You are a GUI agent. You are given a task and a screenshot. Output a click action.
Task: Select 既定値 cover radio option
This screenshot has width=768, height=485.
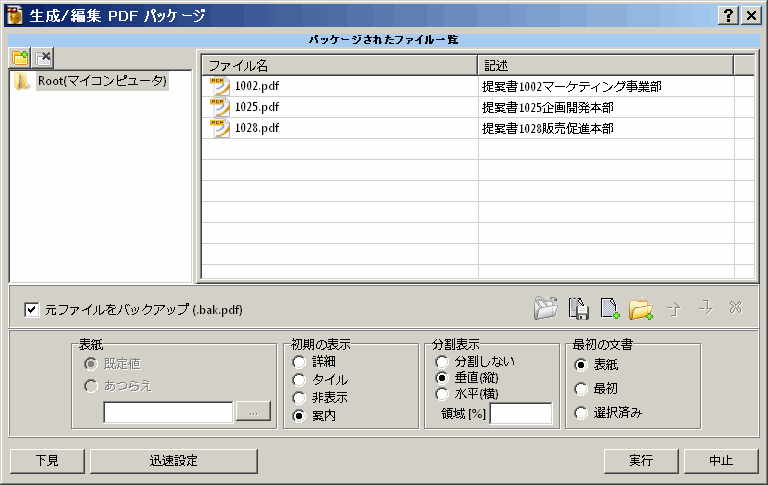click(91, 364)
